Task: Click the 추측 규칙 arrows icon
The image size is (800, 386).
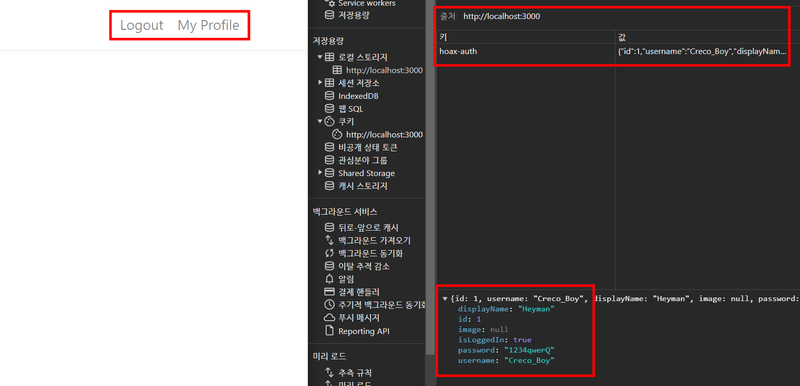Action: point(330,372)
